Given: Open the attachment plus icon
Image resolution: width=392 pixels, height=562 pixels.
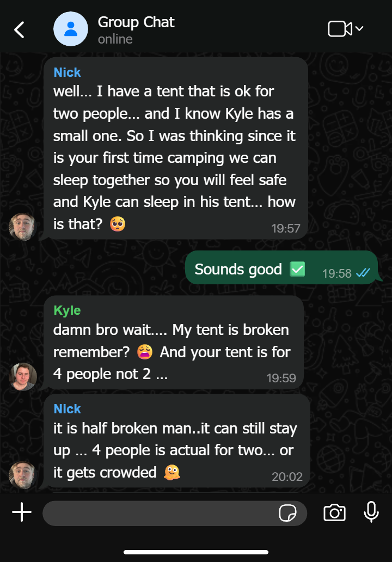Looking at the screenshot, I should tap(22, 512).
